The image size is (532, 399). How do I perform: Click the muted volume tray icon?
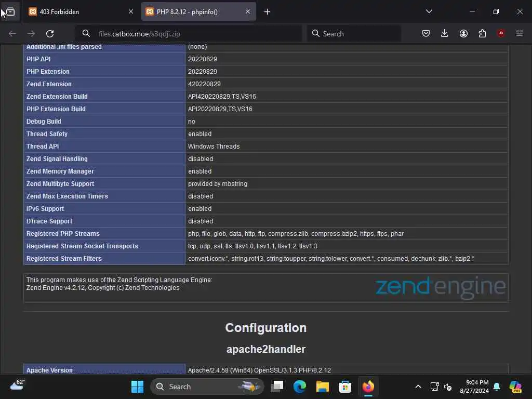(448, 387)
